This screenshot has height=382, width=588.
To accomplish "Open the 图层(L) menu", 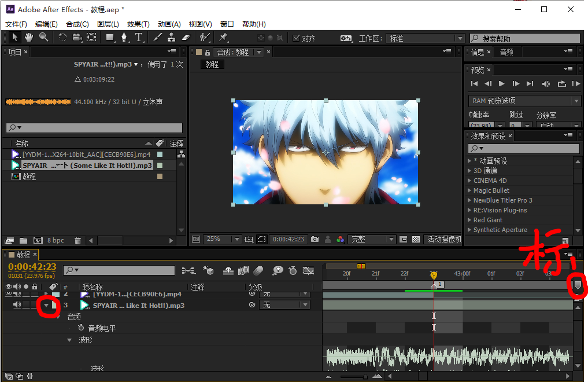I will click(108, 24).
